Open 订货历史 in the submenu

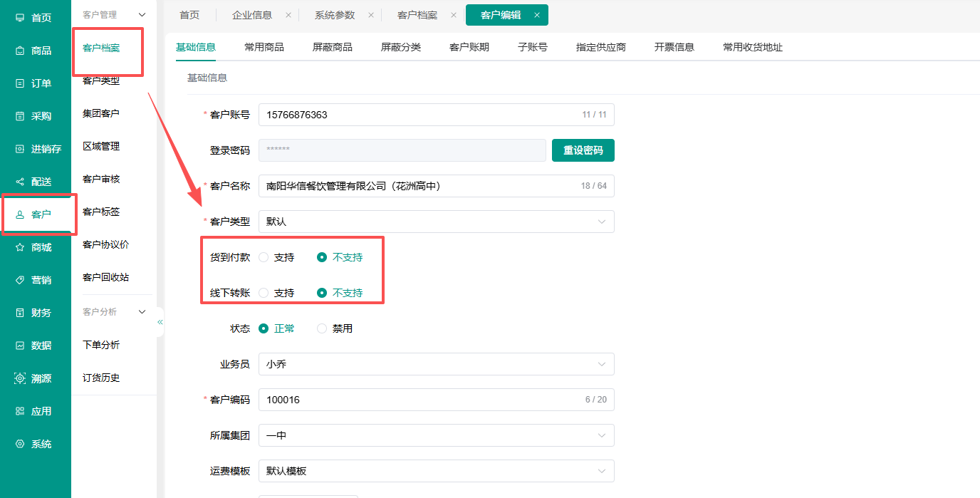101,378
